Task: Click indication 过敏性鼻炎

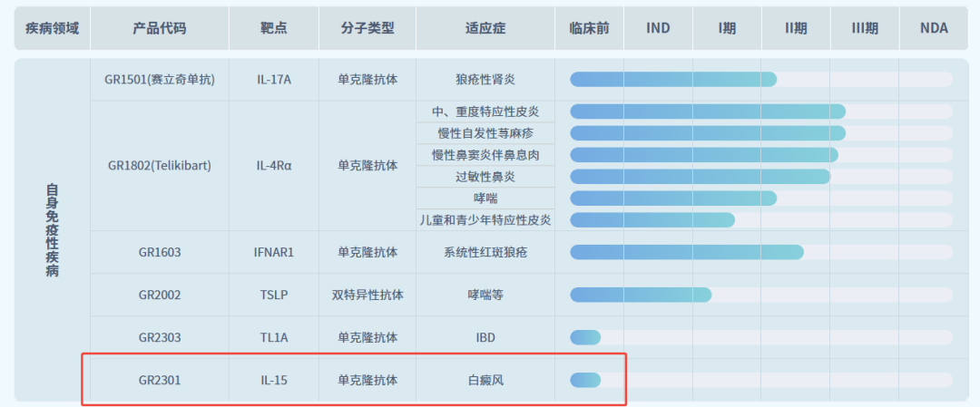Action: 485,177
